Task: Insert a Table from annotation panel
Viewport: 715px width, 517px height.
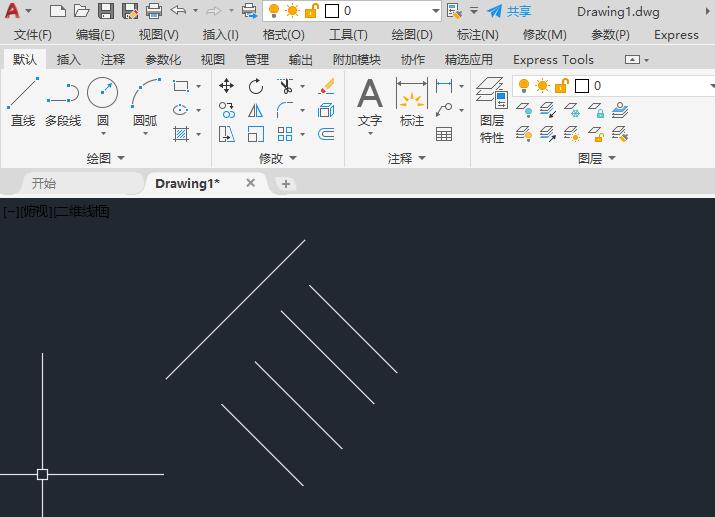Action: pyautogui.click(x=444, y=134)
